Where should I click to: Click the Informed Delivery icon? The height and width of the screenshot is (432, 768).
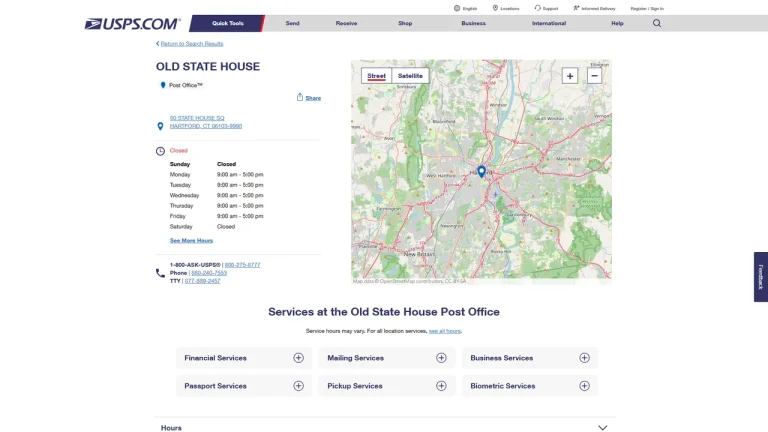(x=576, y=8)
